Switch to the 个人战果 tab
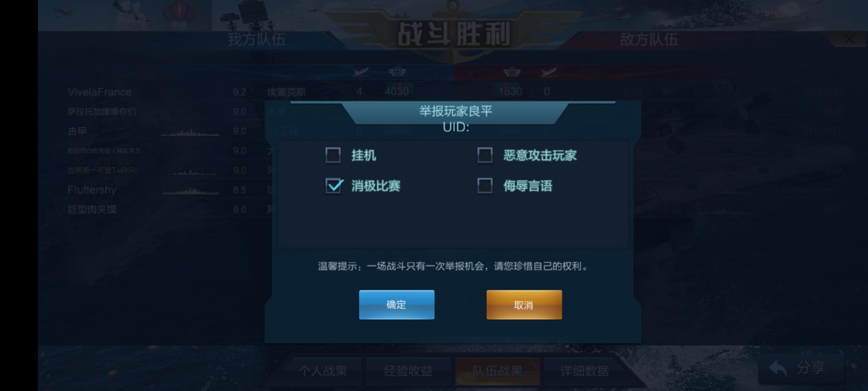 click(x=323, y=371)
